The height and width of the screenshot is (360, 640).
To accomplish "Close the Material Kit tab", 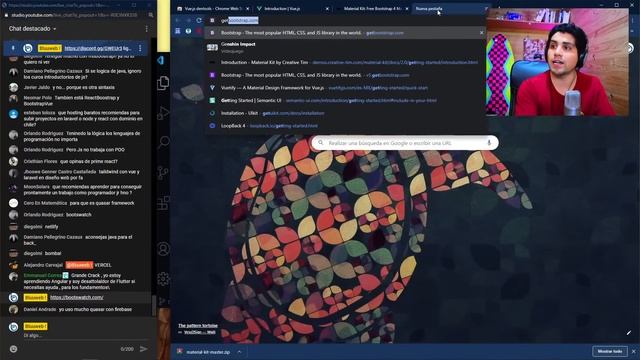I will [x=407, y=9].
